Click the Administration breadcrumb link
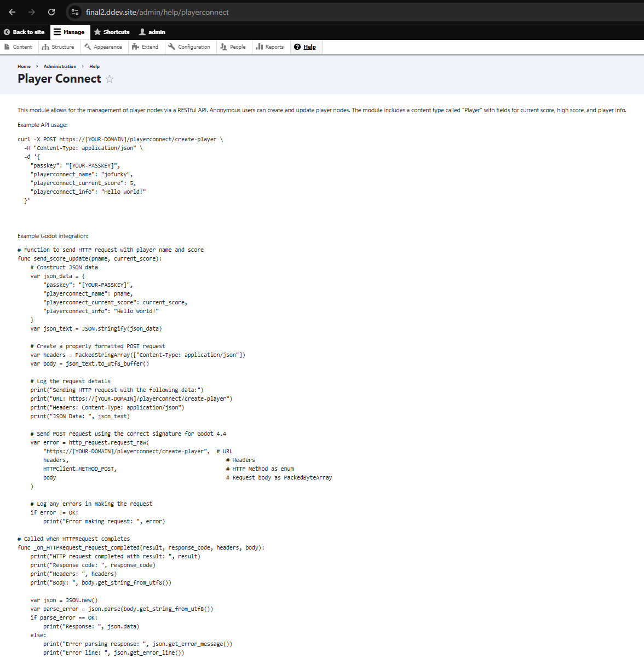Image resolution: width=644 pixels, height=670 pixels. point(60,66)
